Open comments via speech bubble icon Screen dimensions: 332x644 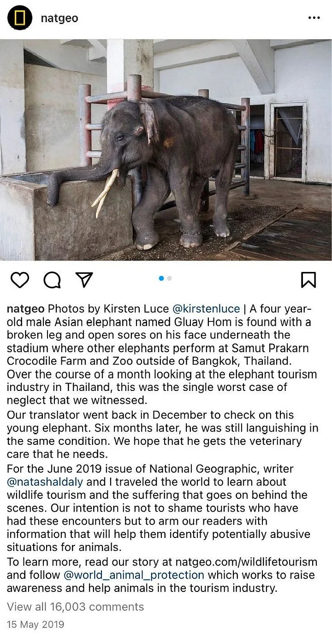[52, 279]
